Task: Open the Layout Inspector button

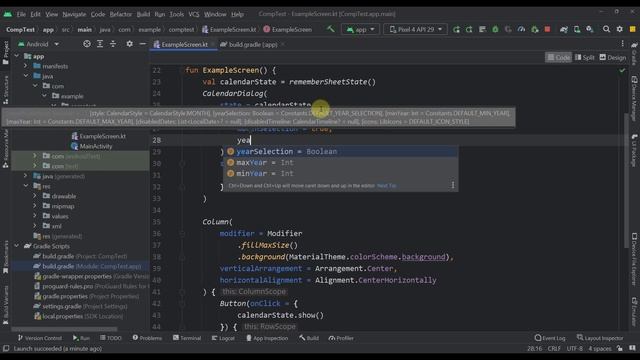Action: point(600,338)
